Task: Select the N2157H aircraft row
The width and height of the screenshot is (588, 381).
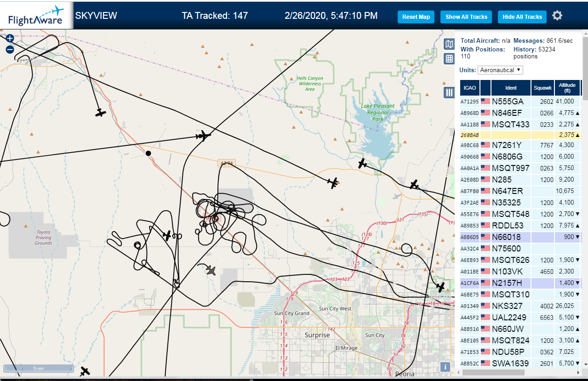Action: coord(520,283)
